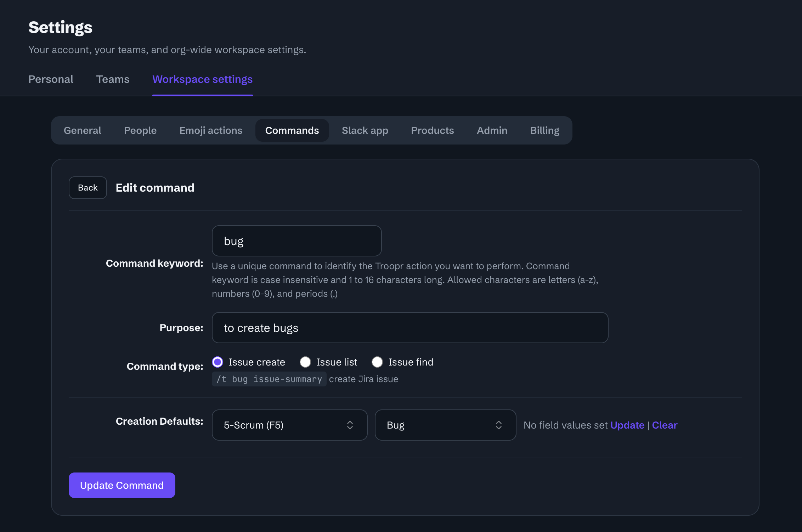Image resolution: width=802 pixels, height=532 pixels.
Task: Open the 5-Scrum (F5) project dropdown
Action: coord(289,425)
